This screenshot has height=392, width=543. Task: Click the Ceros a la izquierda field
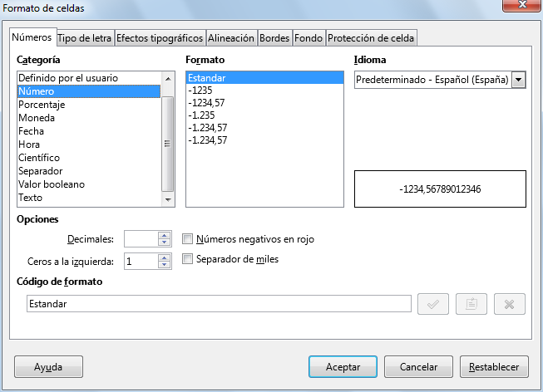[x=141, y=262]
